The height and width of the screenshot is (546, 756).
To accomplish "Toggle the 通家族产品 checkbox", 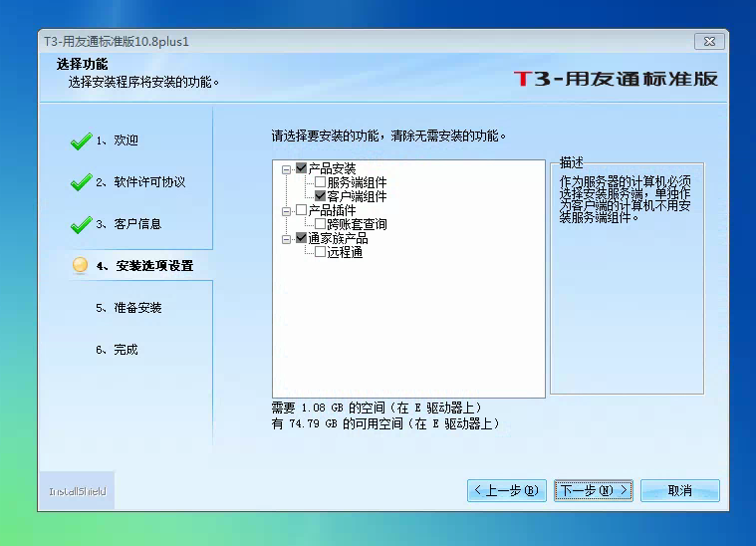I will click(x=302, y=238).
